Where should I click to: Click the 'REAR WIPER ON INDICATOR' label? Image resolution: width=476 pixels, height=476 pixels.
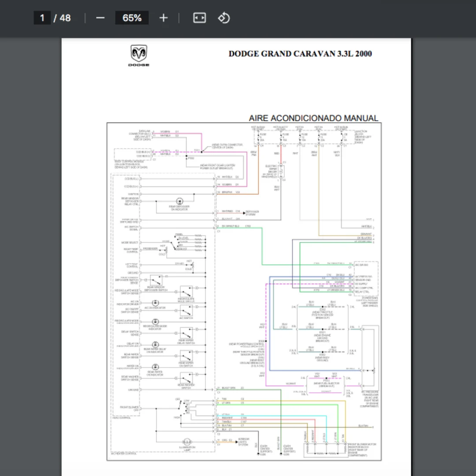coord(155,373)
